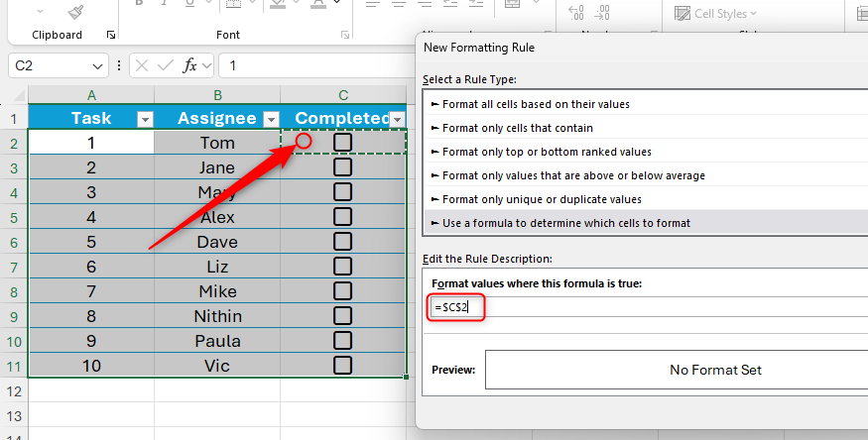Viewport: 868px width, 440px height.
Task: Open the Font group dialog launcher
Action: coord(345,35)
